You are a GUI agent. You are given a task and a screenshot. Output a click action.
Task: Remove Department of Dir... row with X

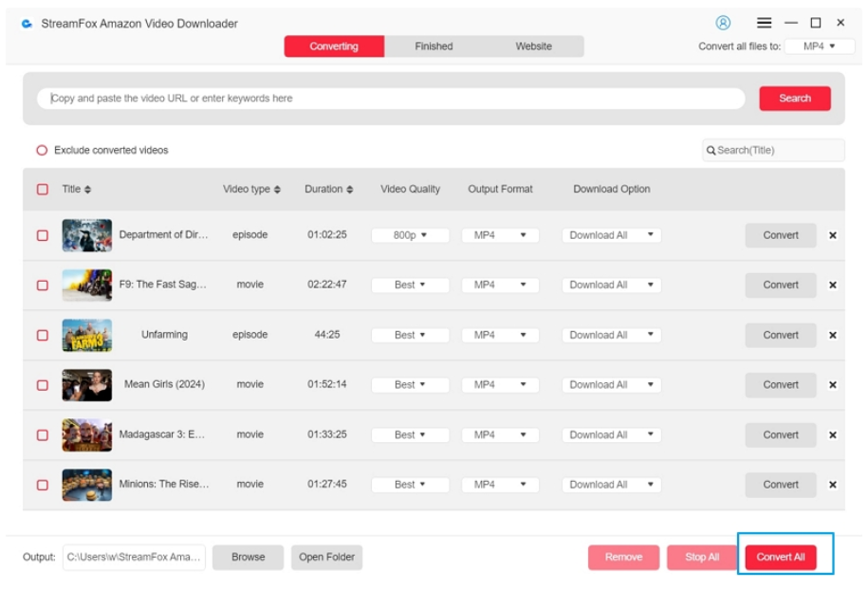(x=833, y=235)
